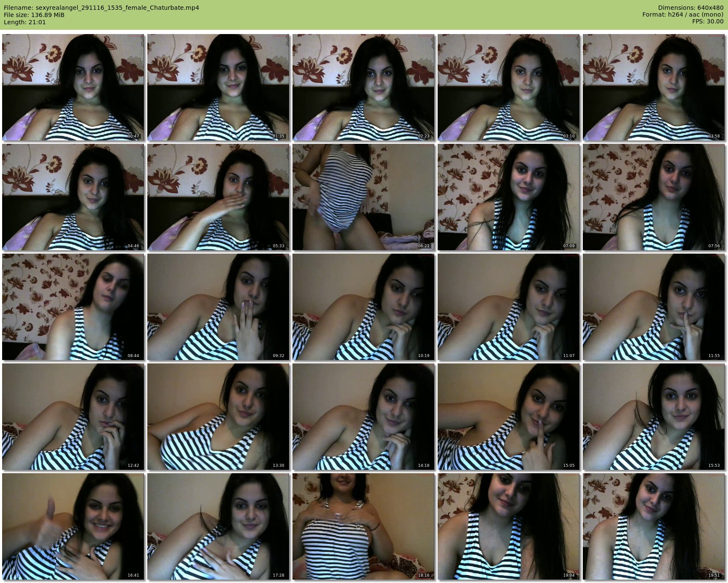This screenshot has width=728, height=583.
Task: Open the frame stamped 11:07
Action: (x=508, y=307)
